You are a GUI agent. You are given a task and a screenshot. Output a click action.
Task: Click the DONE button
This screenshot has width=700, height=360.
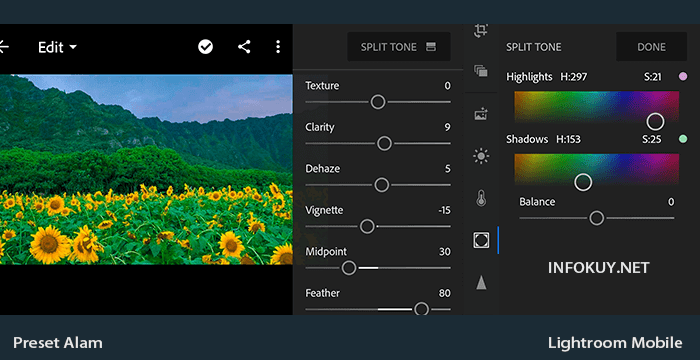(x=651, y=47)
